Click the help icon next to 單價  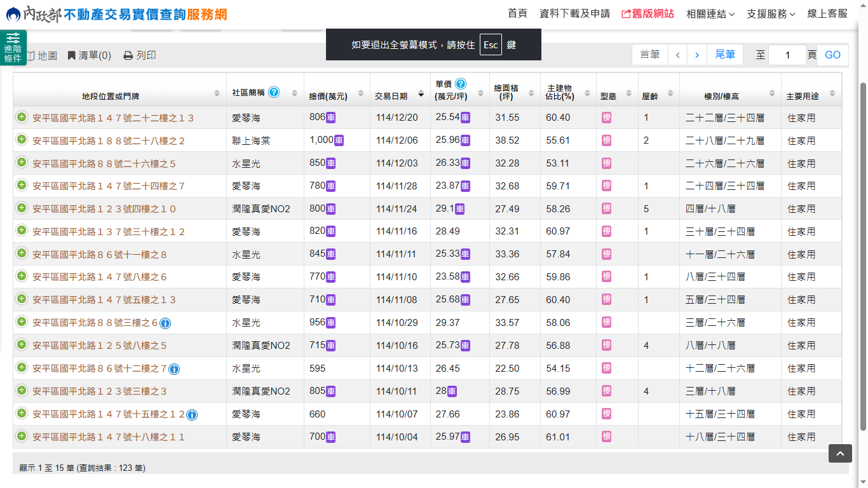[x=461, y=84]
